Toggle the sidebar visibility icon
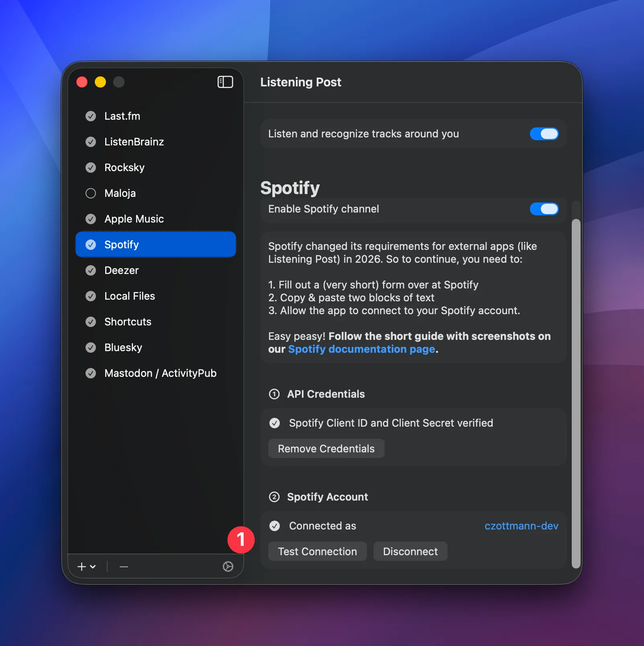This screenshot has width=644, height=646. pyautogui.click(x=225, y=82)
